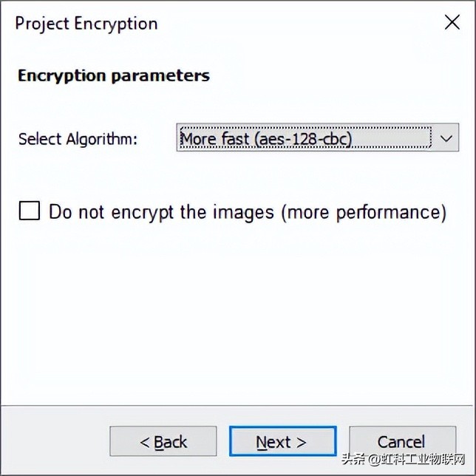The height and width of the screenshot is (476, 476).
Task: Cancel the encryption wizard
Action: [x=402, y=441]
